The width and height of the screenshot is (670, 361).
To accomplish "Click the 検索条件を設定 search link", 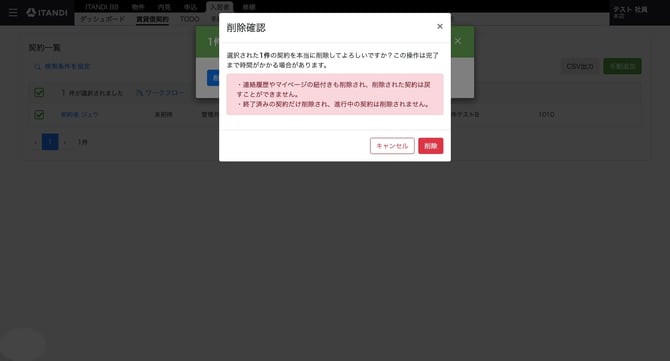I will pyautogui.click(x=68, y=66).
